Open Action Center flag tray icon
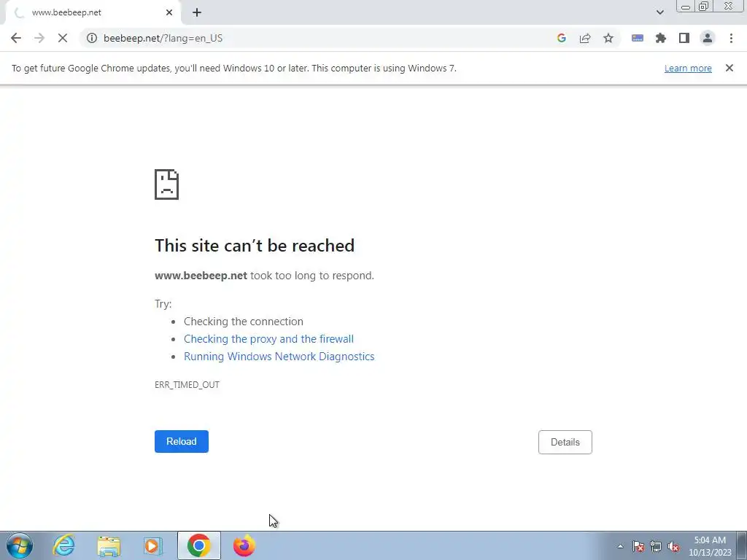Image resolution: width=747 pixels, height=560 pixels. click(638, 546)
